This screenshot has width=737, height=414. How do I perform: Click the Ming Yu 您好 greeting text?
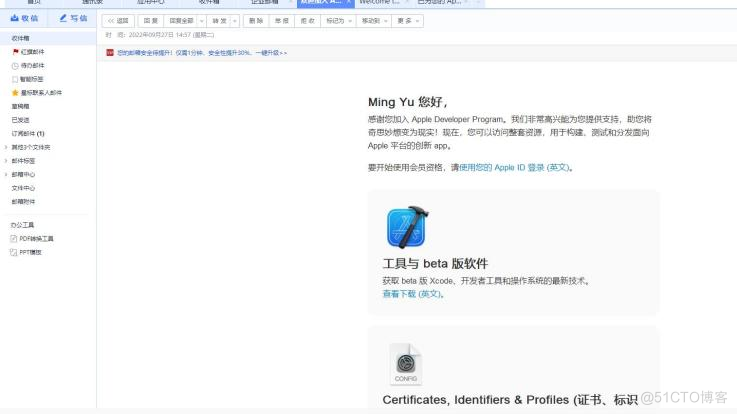click(x=407, y=102)
